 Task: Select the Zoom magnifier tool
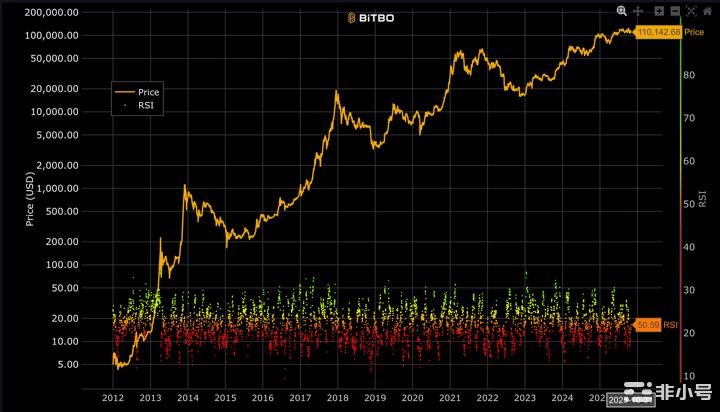[622, 10]
